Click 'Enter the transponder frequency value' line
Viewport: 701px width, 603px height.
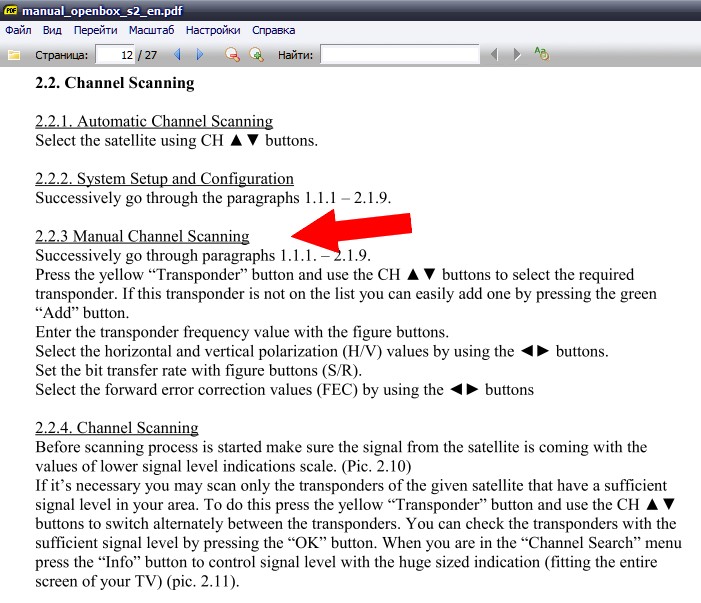242,332
